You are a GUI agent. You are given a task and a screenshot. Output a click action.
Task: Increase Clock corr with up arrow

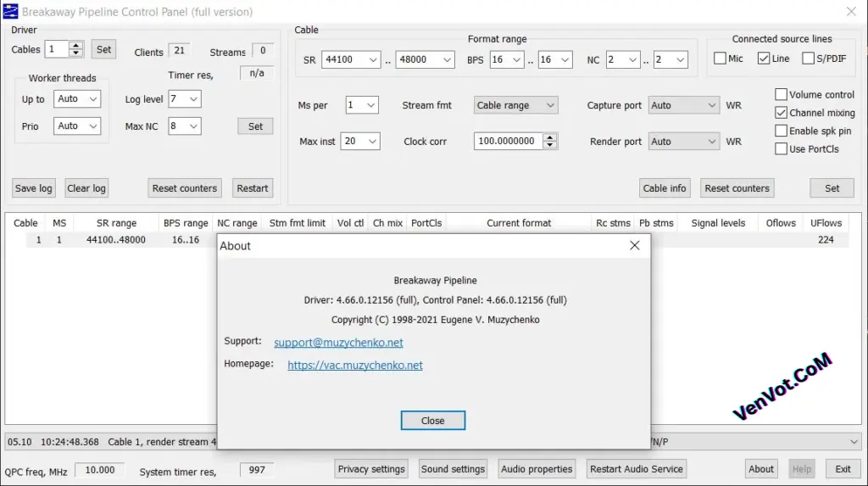[x=549, y=137]
